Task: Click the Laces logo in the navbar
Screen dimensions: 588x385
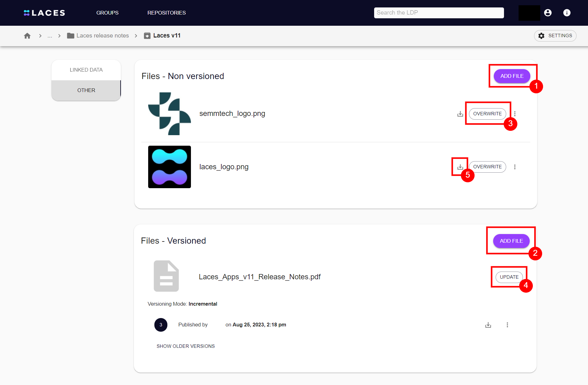Action: tap(44, 13)
